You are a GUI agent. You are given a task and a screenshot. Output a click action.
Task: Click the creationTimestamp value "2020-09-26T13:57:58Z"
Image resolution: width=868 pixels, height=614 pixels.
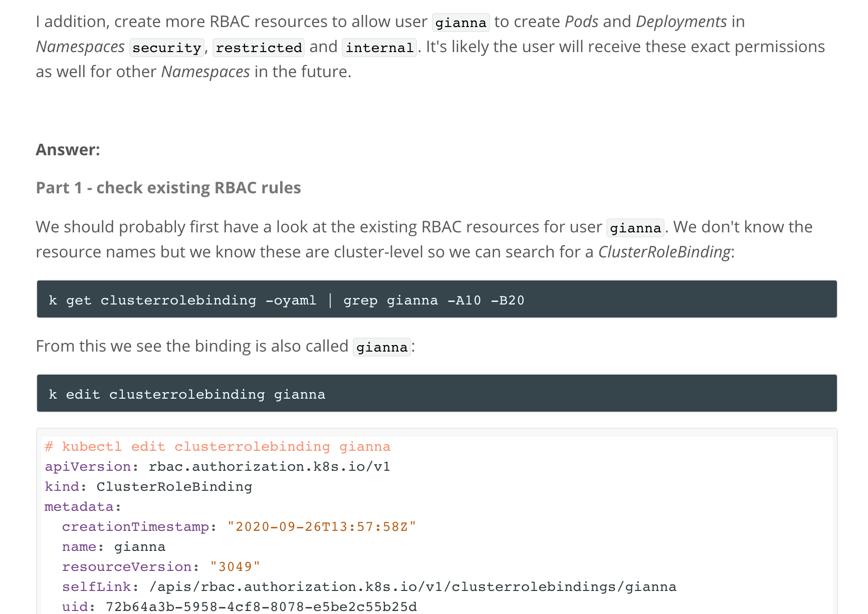[322, 526]
